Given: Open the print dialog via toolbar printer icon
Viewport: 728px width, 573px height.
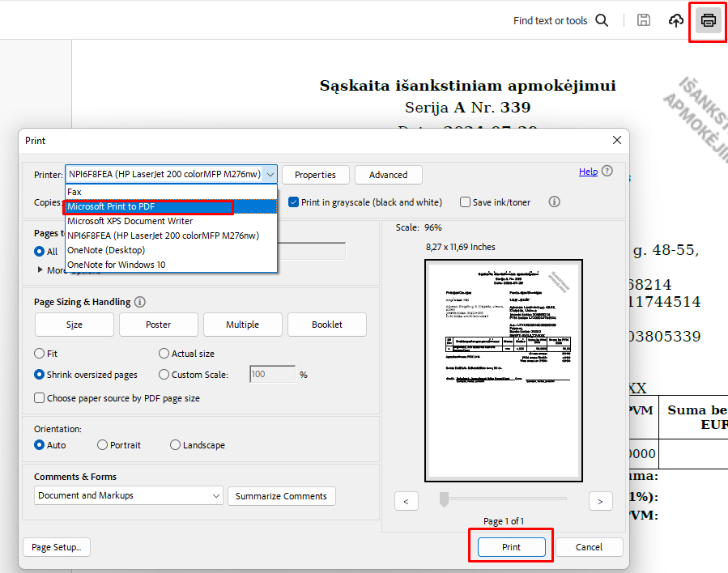Looking at the screenshot, I should (x=707, y=20).
